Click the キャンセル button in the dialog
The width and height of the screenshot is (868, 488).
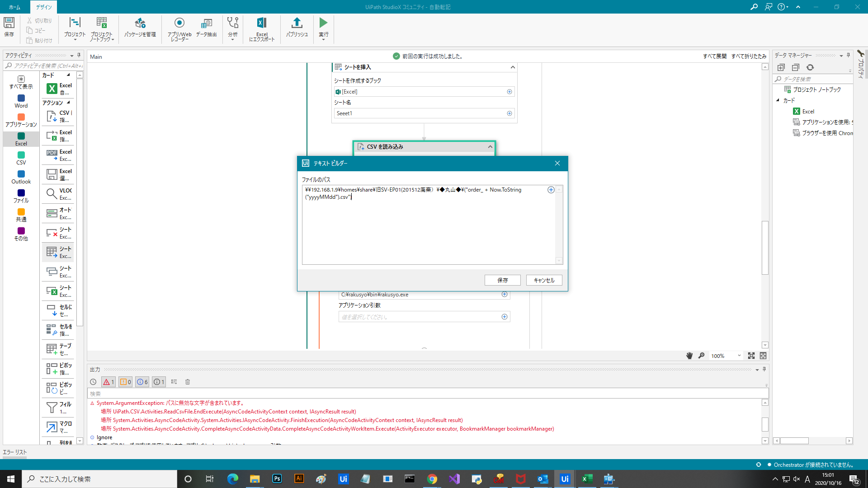point(544,280)
